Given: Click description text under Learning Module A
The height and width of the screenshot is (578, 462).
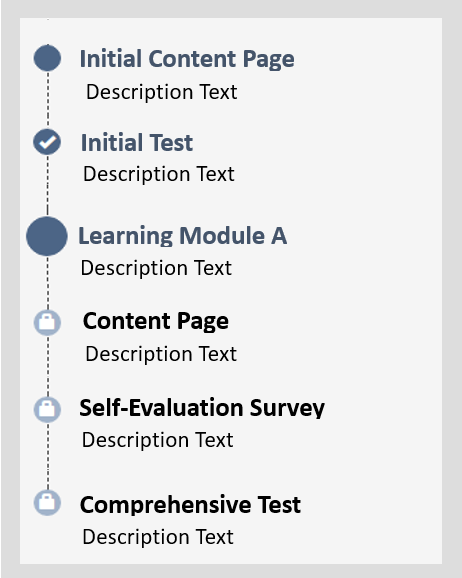Looking at the screenshot, I should click(156, 268).
